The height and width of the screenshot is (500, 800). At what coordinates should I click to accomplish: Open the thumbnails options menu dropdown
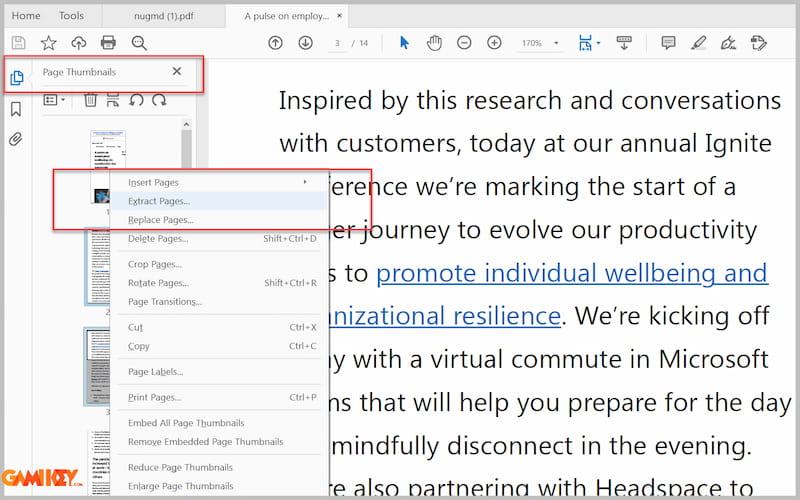pos(54,100)
